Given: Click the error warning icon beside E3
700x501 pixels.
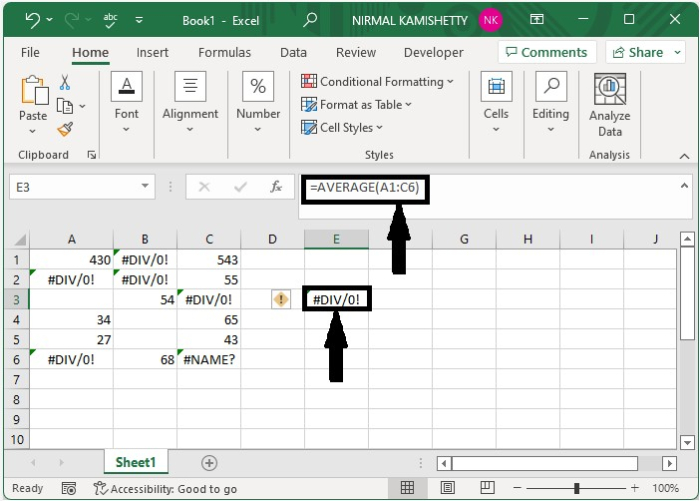Looking at the screenshot, I should [281, 299].
